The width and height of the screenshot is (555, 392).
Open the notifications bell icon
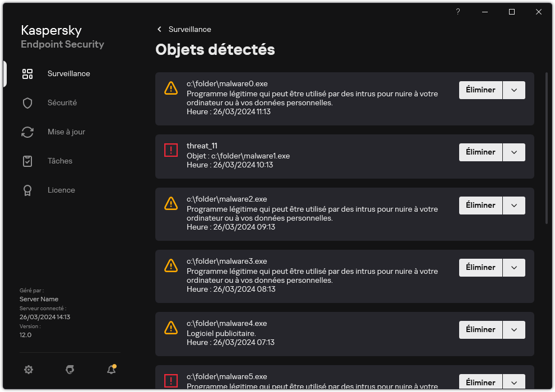111,370
